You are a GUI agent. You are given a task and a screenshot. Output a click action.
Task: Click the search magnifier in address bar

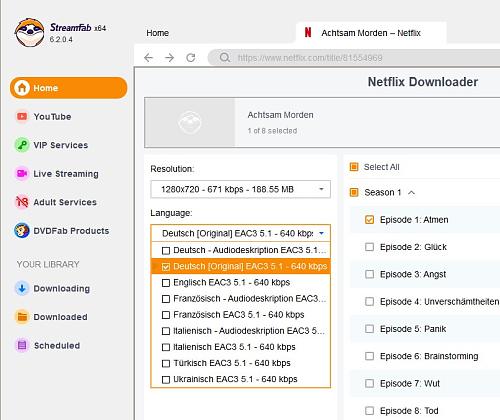[225, 58]
